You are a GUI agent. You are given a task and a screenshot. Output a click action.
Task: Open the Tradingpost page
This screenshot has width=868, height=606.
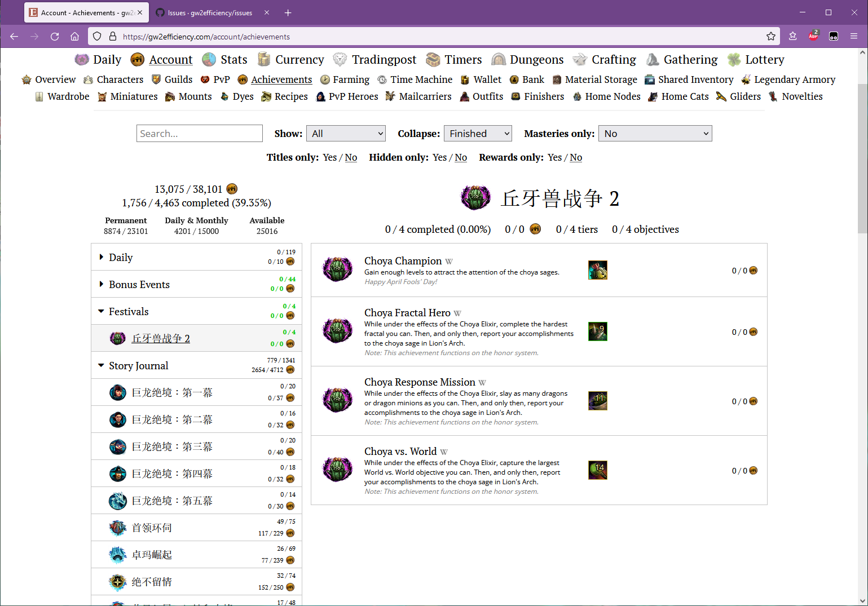[384, 59]
